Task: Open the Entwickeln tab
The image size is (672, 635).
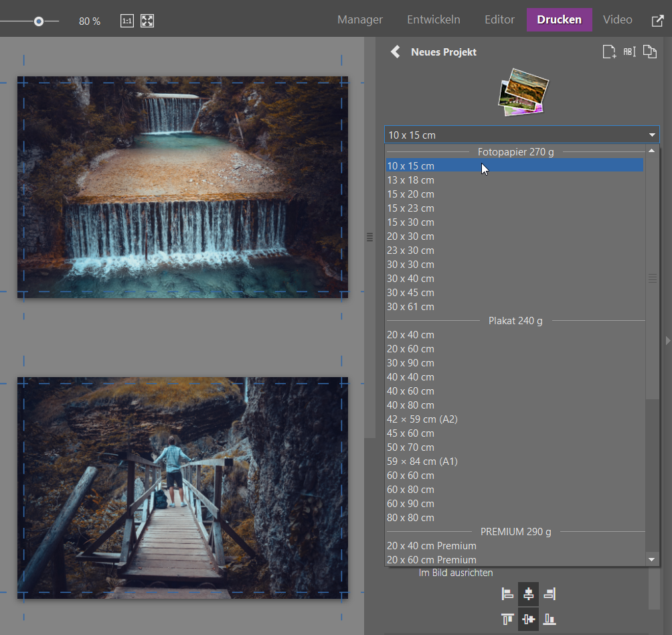Action: pos(434,20)
